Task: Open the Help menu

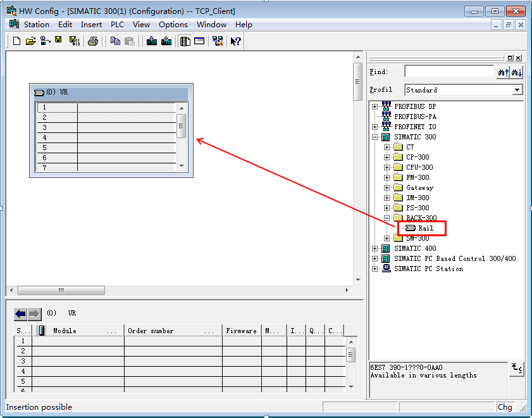Action: (244, 25)
